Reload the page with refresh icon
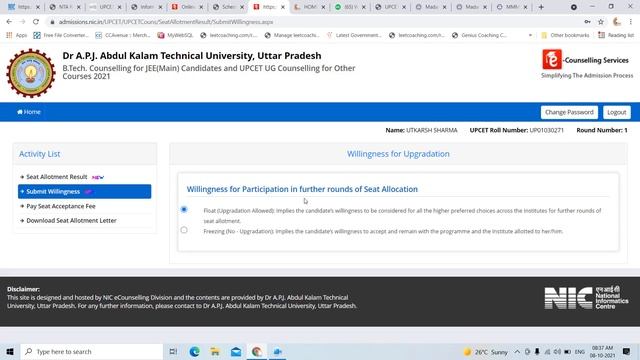640x360 pixels. [x=36, y=22]
